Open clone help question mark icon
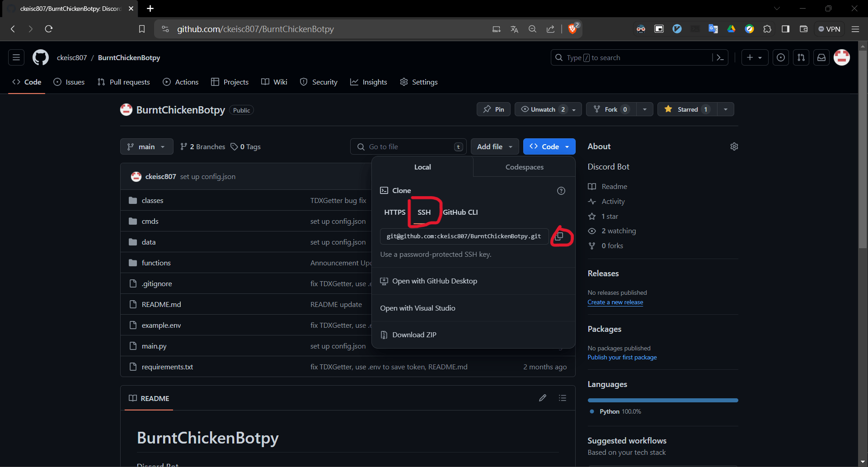This screenshot has width=868, height=467. coord(561,191)
